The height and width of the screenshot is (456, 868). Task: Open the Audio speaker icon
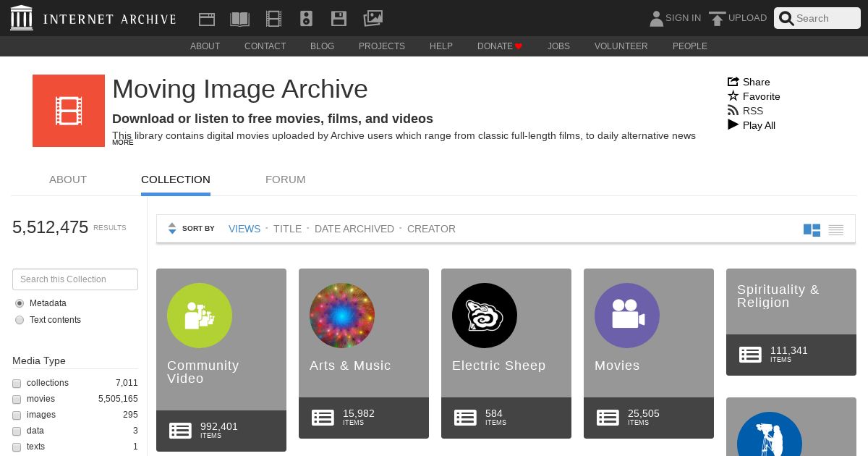[306, 19]
